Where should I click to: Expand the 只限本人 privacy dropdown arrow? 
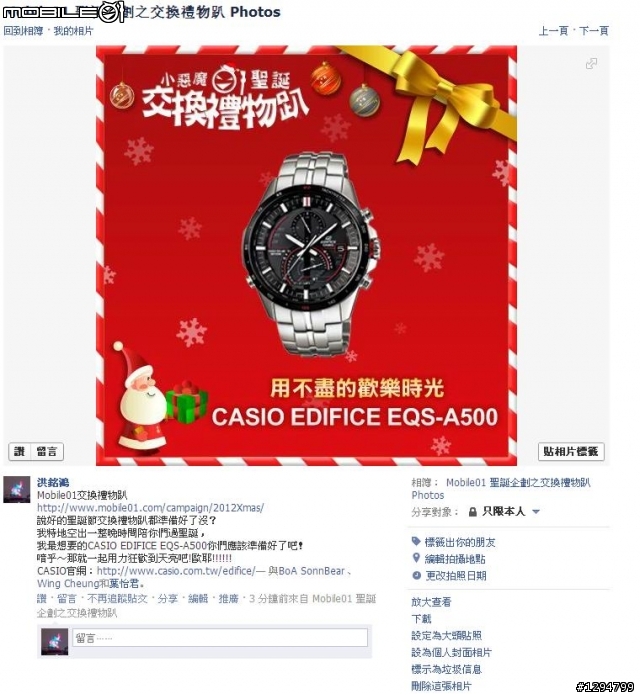click(536, 512)
